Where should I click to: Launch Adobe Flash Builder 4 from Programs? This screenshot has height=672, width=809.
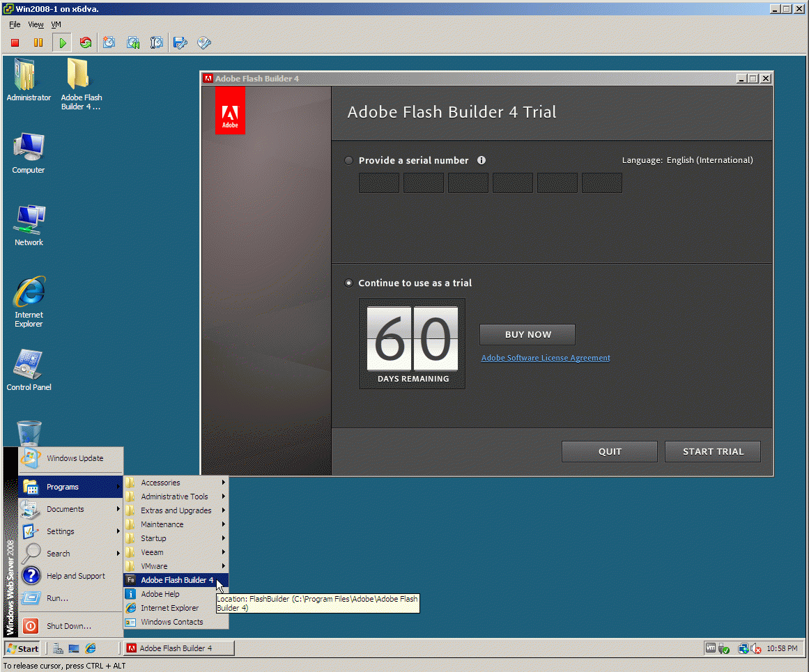point(176,579)
